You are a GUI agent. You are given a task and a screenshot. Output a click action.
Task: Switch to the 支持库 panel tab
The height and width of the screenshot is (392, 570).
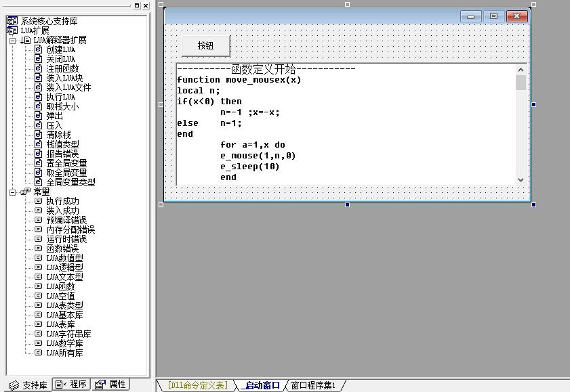tap(28, 385)
